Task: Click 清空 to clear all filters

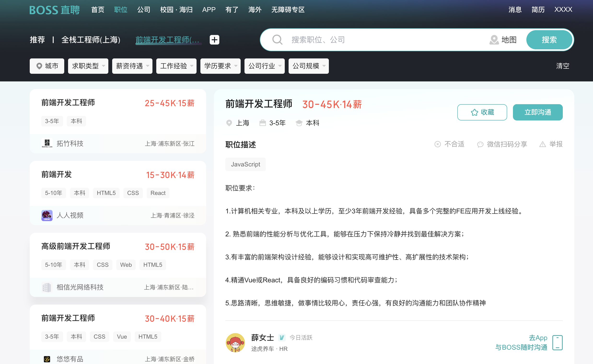Action: [563, 66]
